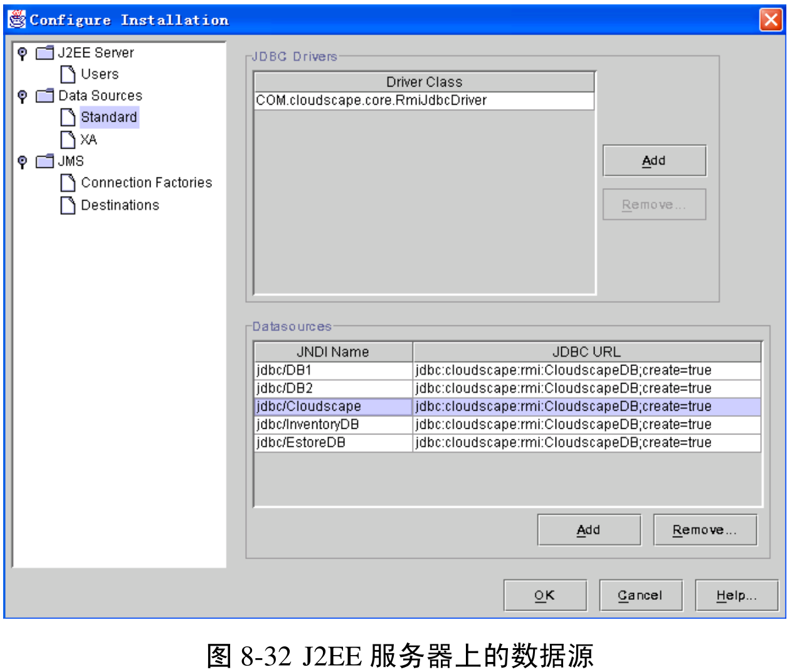Collapse the J2EE Server tree node
The width and height of the screenshot is (792, 672).
(x=23, y=53)
